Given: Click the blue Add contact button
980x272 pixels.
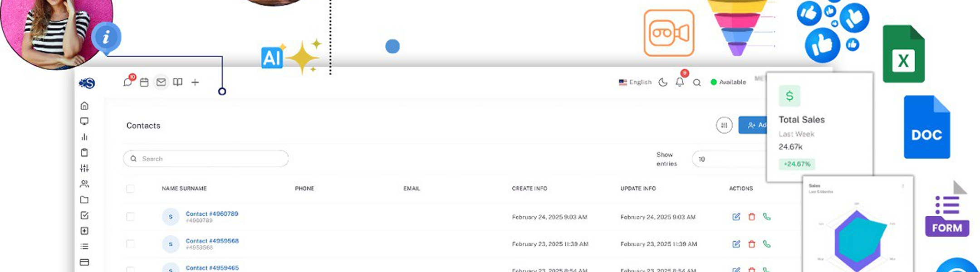Looking at the screenshot, I should coord(752,125).
